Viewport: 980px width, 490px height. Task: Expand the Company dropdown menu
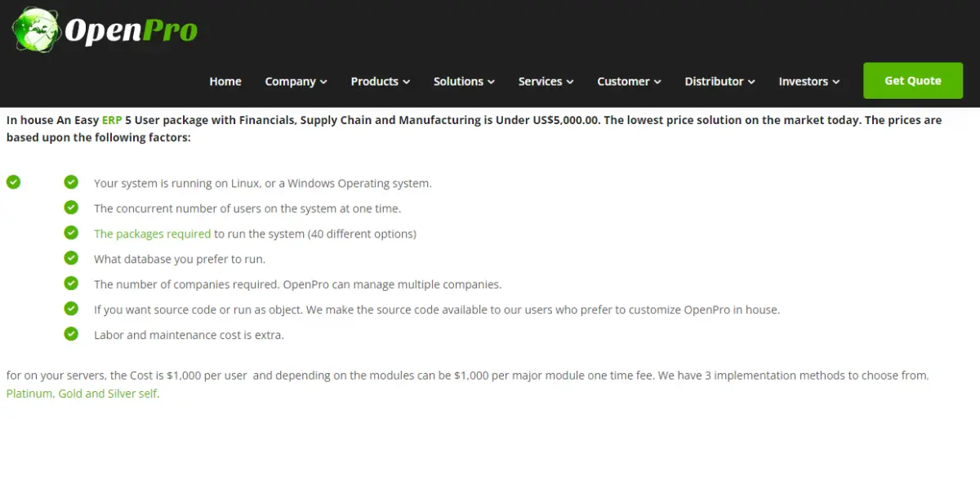pos(296,82)
